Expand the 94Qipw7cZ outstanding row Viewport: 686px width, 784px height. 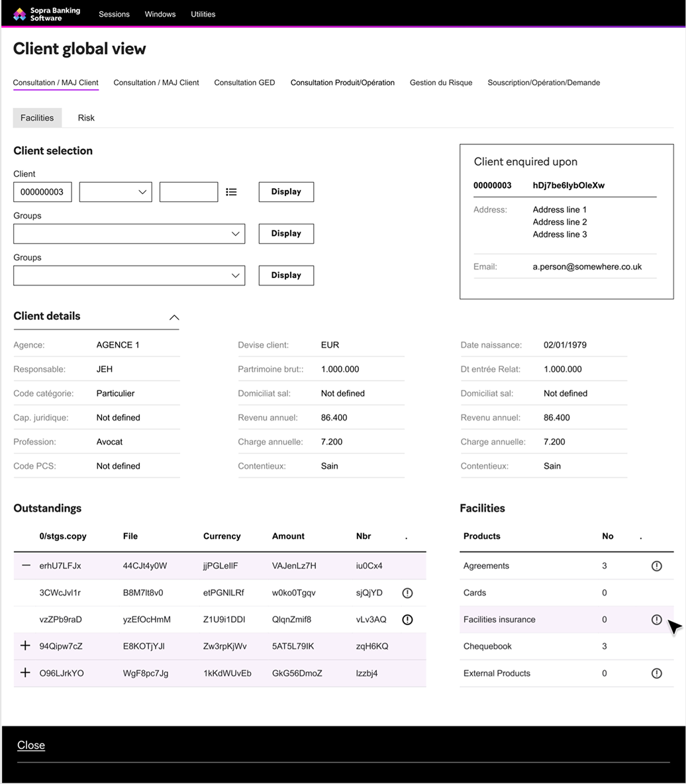pos(25,646)
